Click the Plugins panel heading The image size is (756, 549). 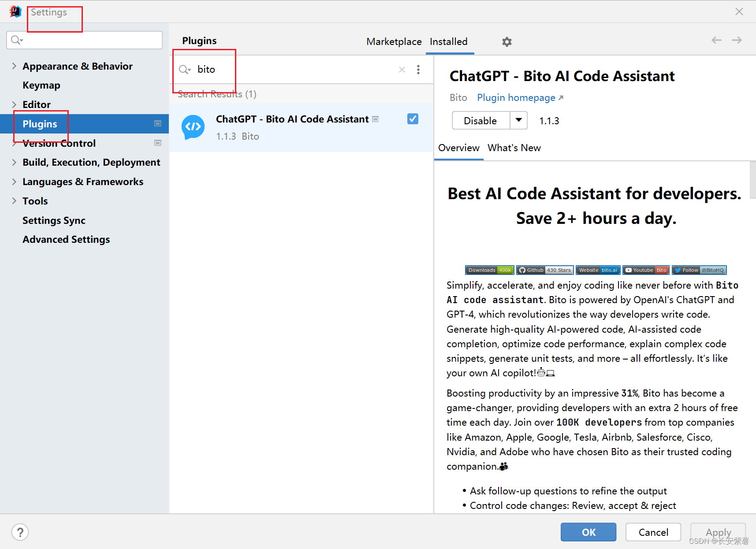[199, 41]
